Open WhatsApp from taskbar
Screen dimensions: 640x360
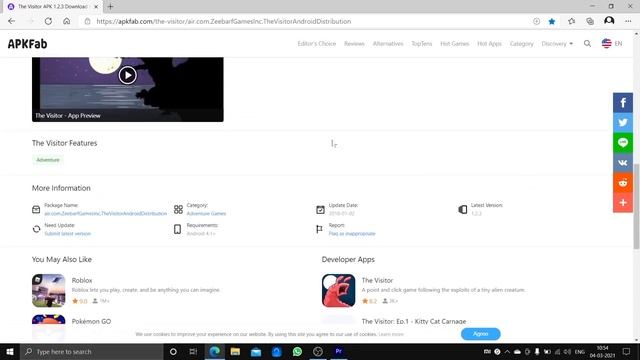297,351
